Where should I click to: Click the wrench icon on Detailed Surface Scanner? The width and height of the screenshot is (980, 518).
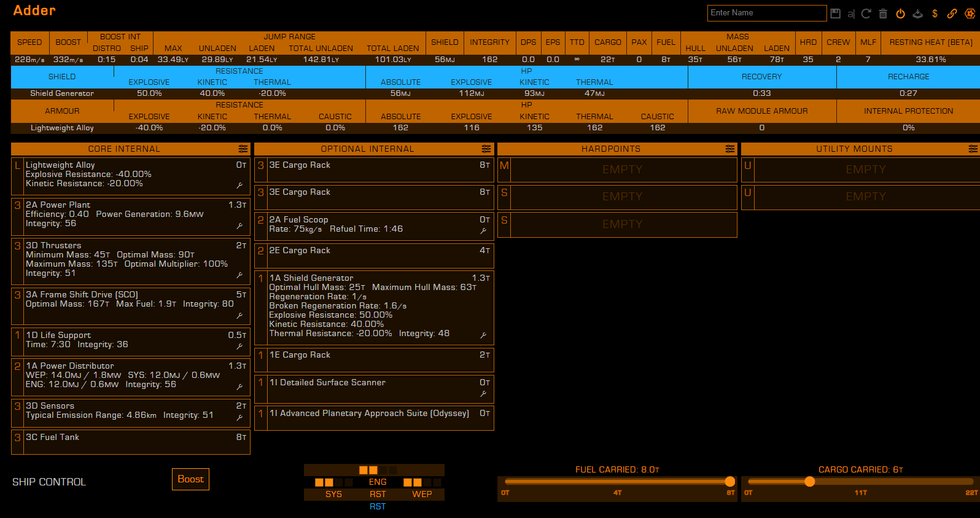click(x=483, y=394)
